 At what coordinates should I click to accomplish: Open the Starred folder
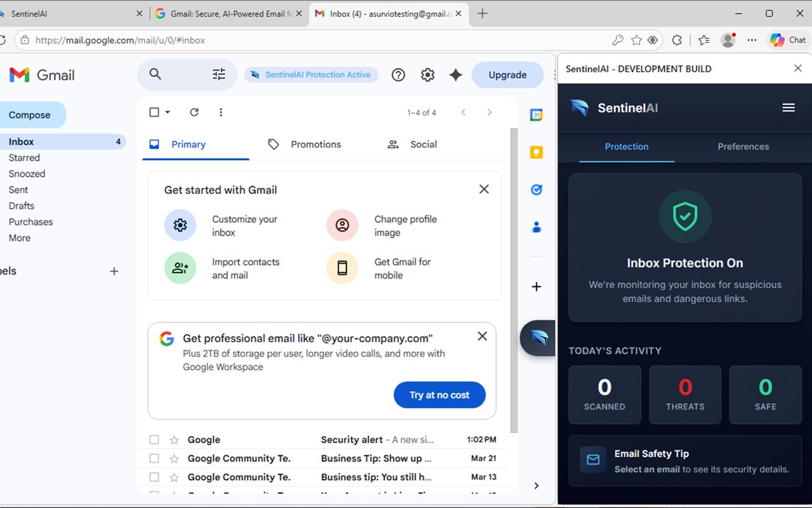[x=24, y=158]
